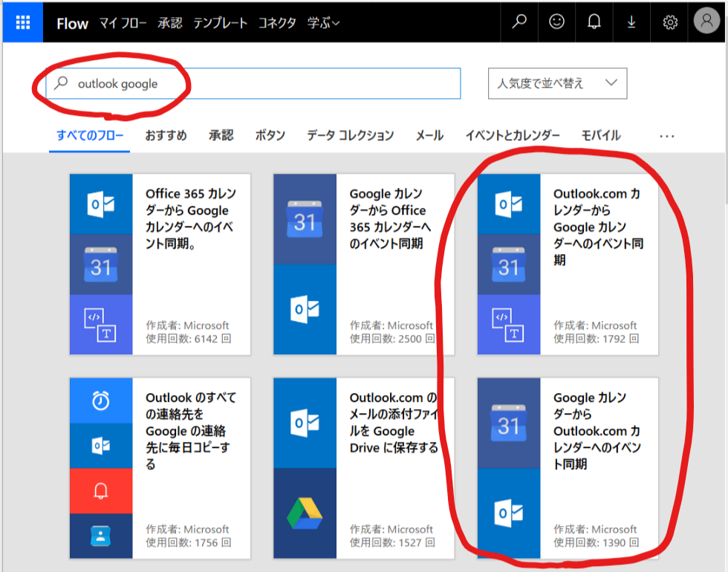Open the マイ フロー menu
Screen dimensions: 728x572
[x=123, y=23]
